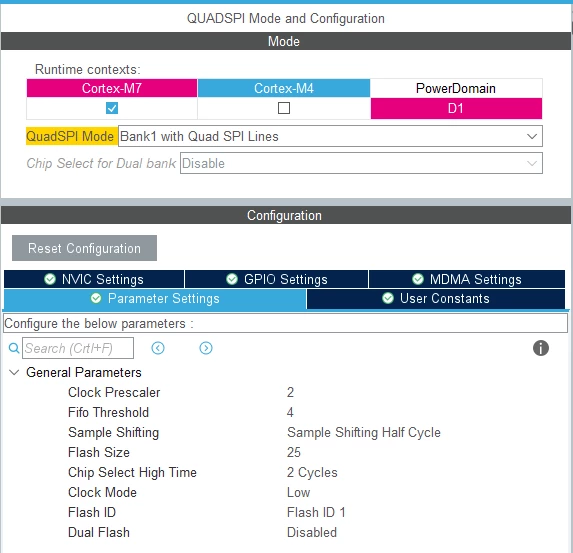The width and height of the screenshot is (573, 553).
Task: Click the Clock Prescaler parameter label
Action: (114, 393)
